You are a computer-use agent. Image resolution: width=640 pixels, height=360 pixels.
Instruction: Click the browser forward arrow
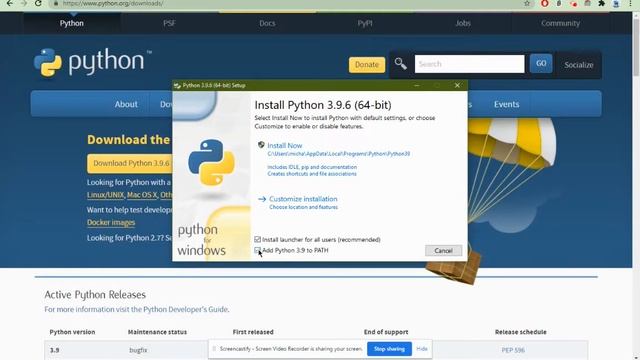pos(24,3)
